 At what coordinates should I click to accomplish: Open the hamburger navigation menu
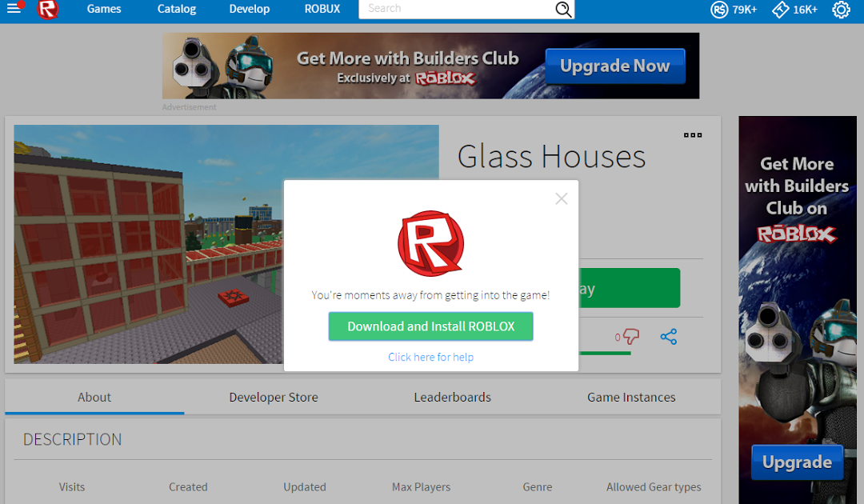14,8
